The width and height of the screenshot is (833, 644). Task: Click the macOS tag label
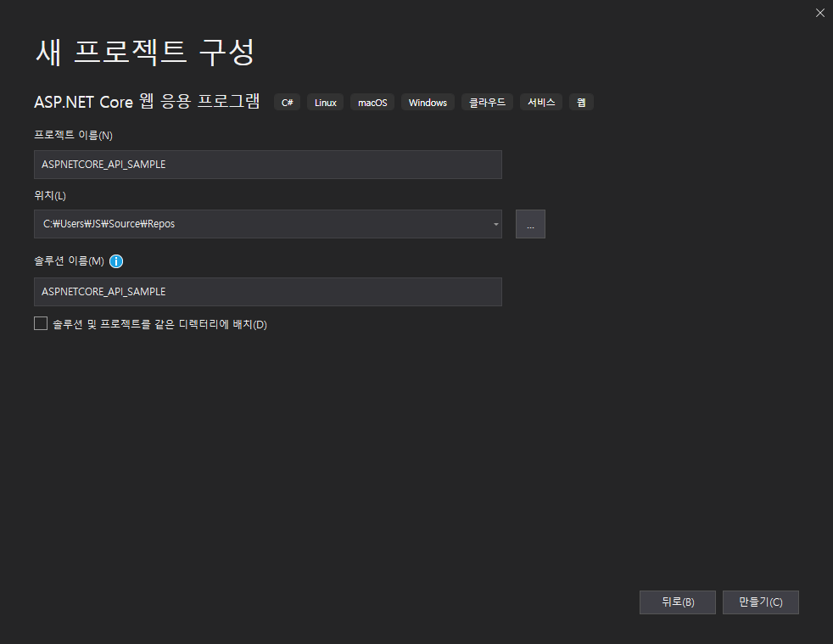372,102
